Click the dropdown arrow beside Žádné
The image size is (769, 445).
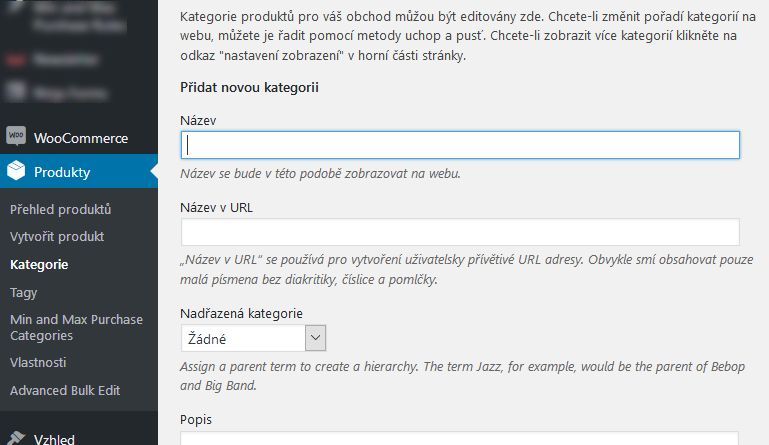[315, 339]
